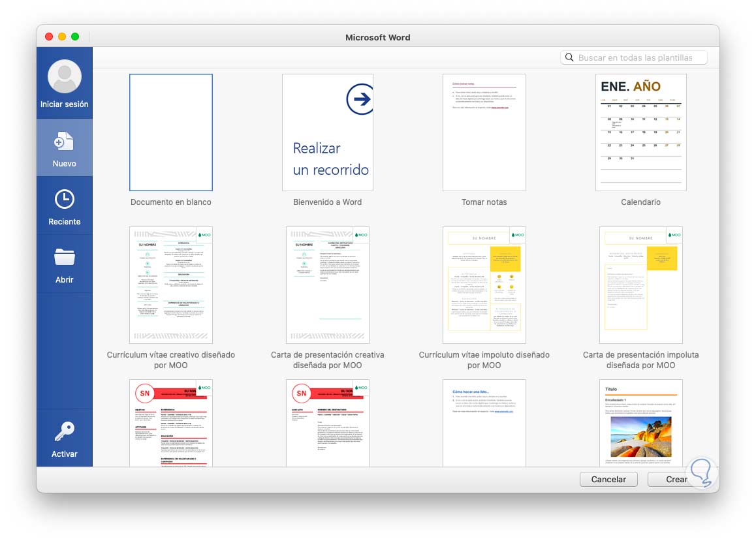The width and height of the screenshot is (756, 541).
Task: Click the magnifying glass search icon
Action: (569, 57)
